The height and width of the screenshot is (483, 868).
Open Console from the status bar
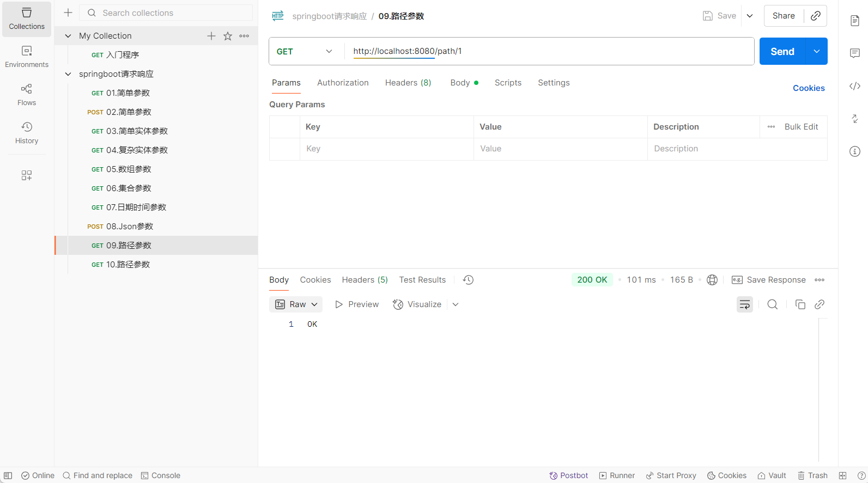click(x=160, y=475)
